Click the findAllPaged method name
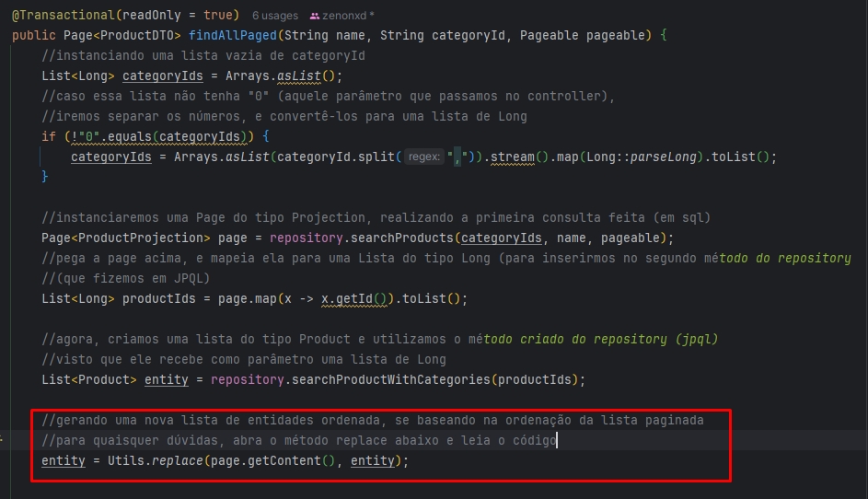The width and height of the screenshot is (868, 499). coord(231,36)
